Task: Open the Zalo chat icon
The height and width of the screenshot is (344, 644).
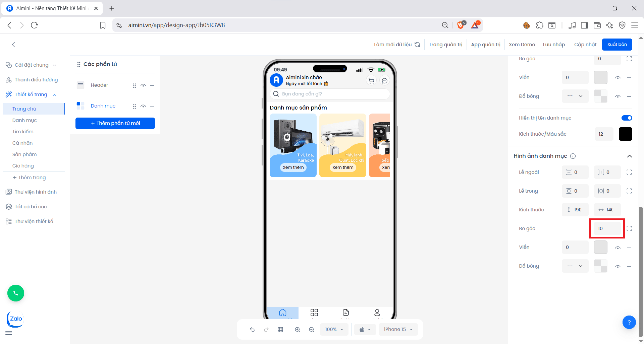Action: coord(15,319)
